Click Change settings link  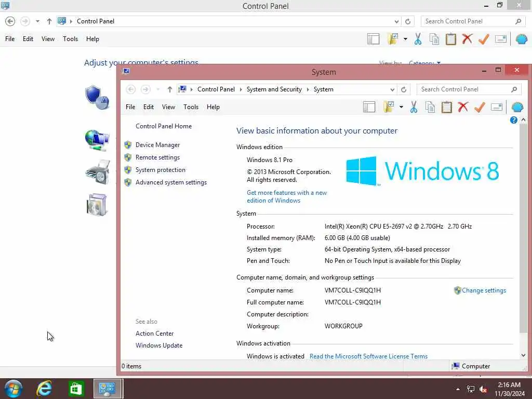484,290
